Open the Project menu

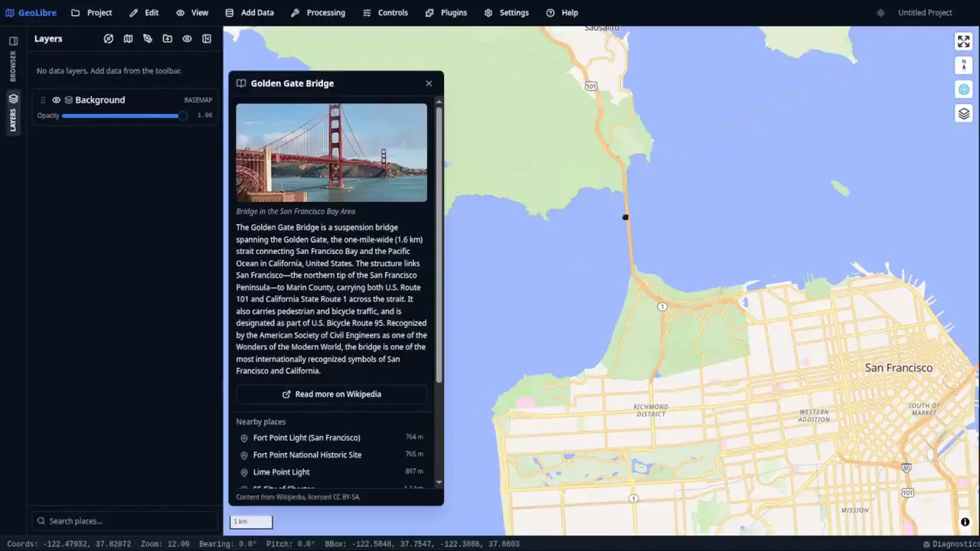(x=91, y=12)
